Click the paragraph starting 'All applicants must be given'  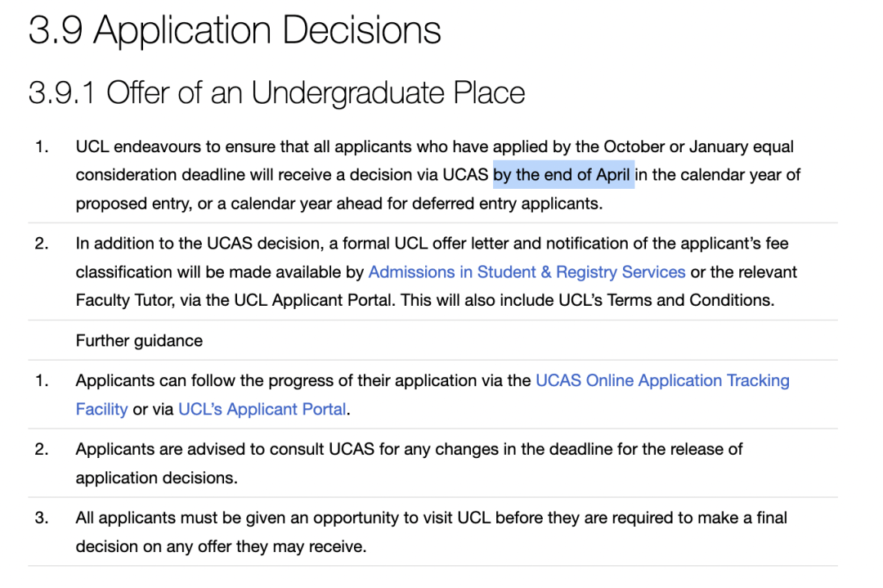click(432, 532)
